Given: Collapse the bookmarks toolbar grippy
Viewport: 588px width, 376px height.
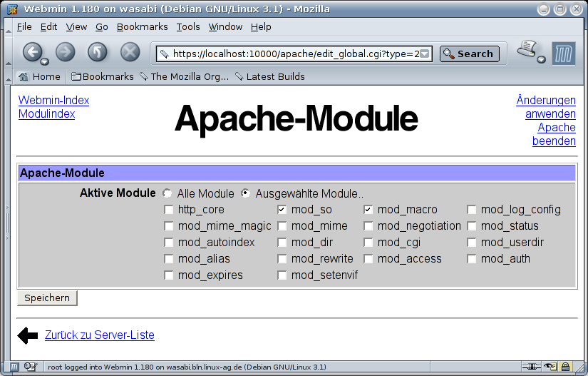Looking at the screenshot, I should (x=9, y=76).
